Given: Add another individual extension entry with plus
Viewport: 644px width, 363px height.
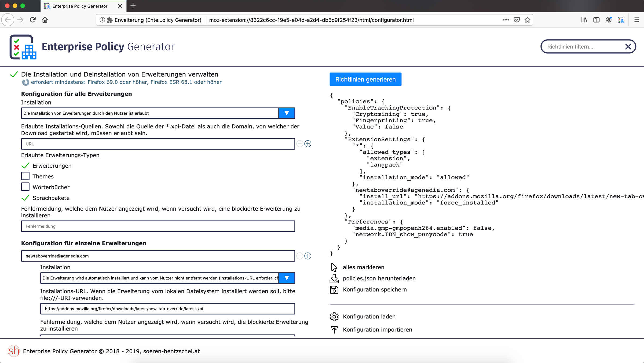Looking at the screenshot, I should [x=308, y=256].
